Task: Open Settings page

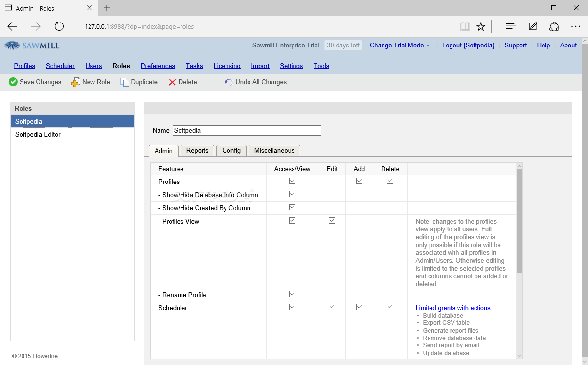Action: pyautogui.click(x=291, y=66)
